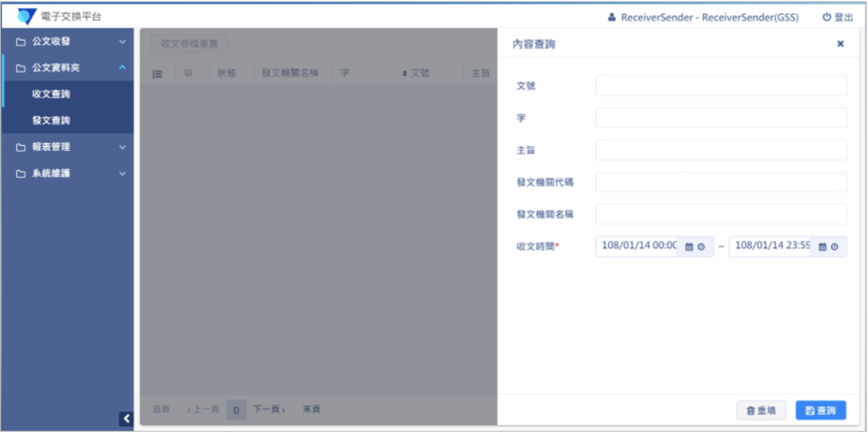
Task: Click the user account icon
Action: [x=612, y=18]
